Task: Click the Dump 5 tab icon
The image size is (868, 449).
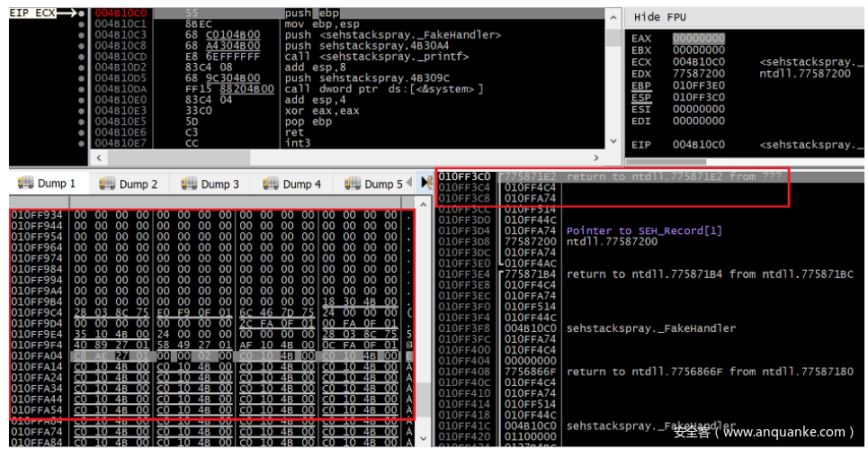Action: tap(352, 184)
